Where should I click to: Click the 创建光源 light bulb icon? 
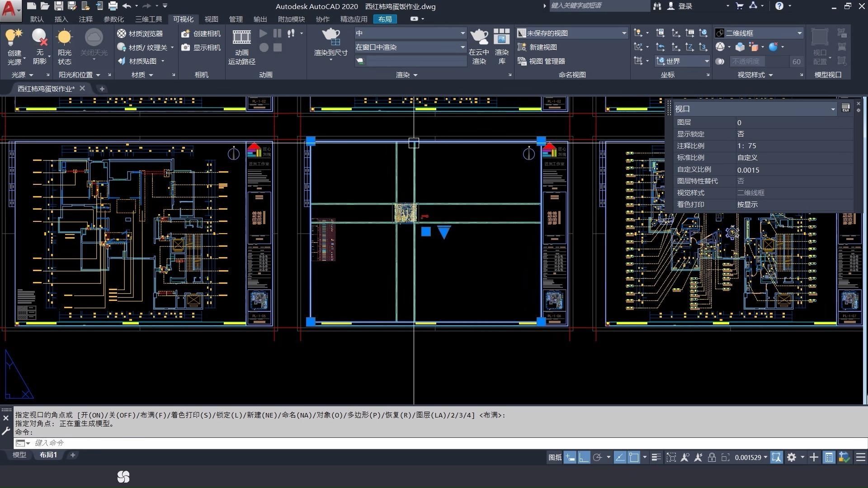click(x=14, y=37)
